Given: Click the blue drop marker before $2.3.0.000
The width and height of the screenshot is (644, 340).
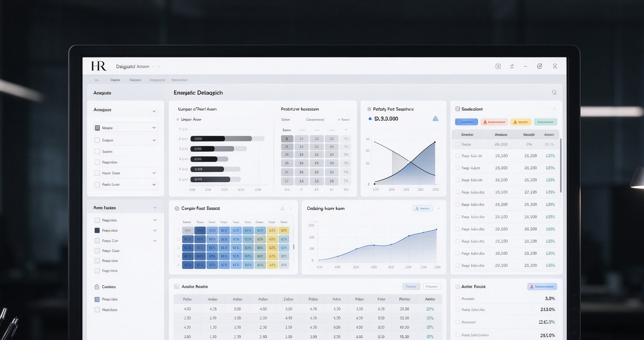Looking at the screenshot, I should click(x=370, y=119).
